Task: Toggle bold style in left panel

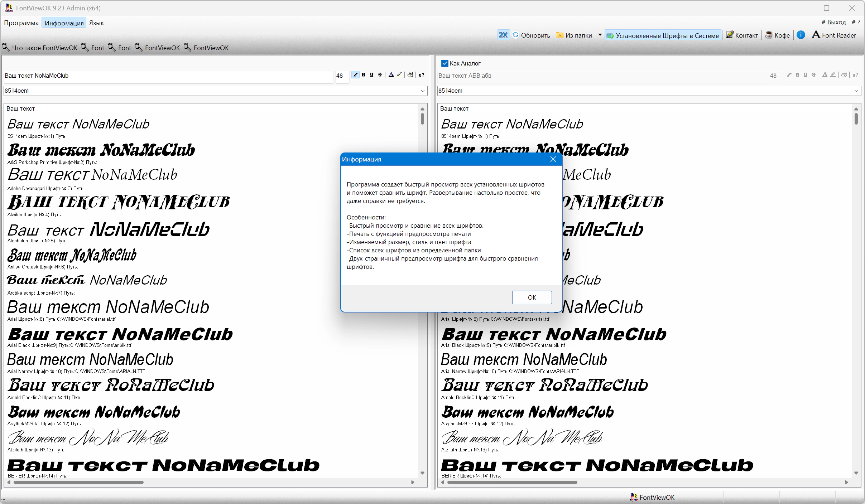Action: [364, 75]
